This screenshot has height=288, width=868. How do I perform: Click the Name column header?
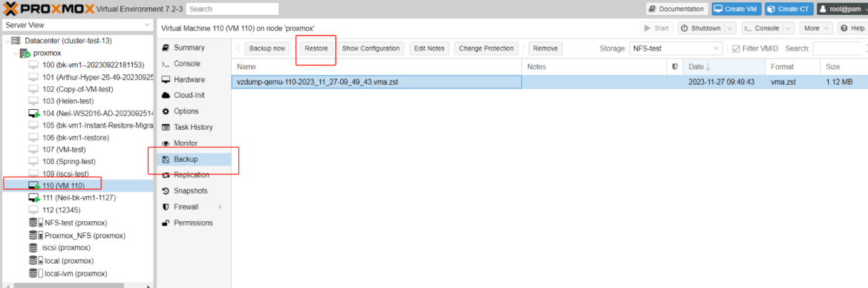tap(376, 67)
